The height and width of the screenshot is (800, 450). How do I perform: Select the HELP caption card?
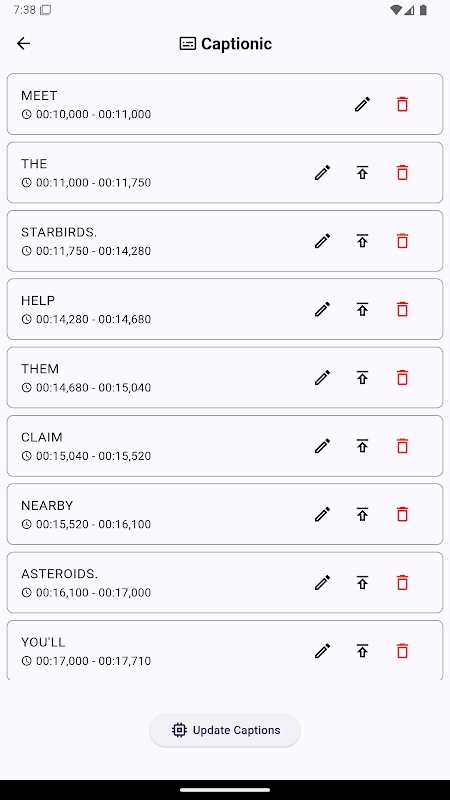(225, 309)
